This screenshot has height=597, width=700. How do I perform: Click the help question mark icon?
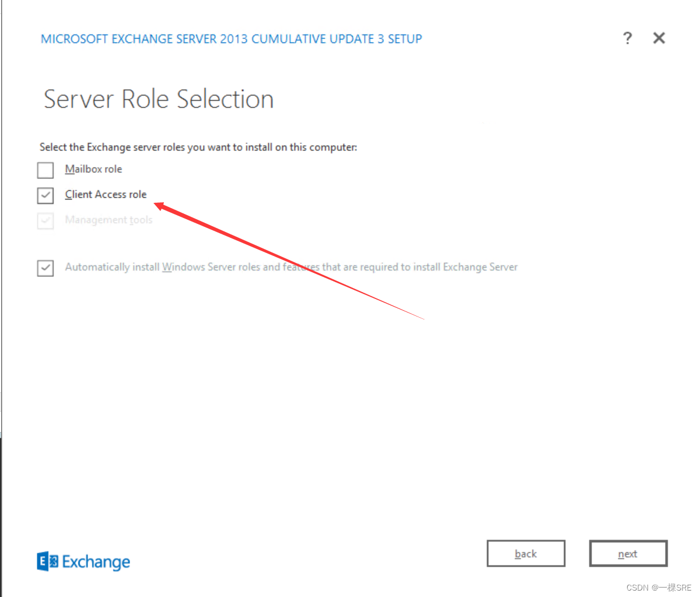[x=627, y=38]
